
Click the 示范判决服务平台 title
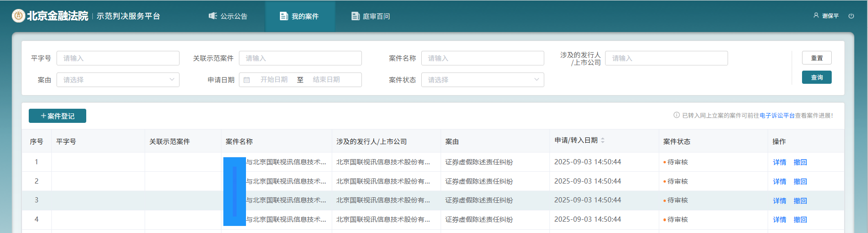pos(128,16)
